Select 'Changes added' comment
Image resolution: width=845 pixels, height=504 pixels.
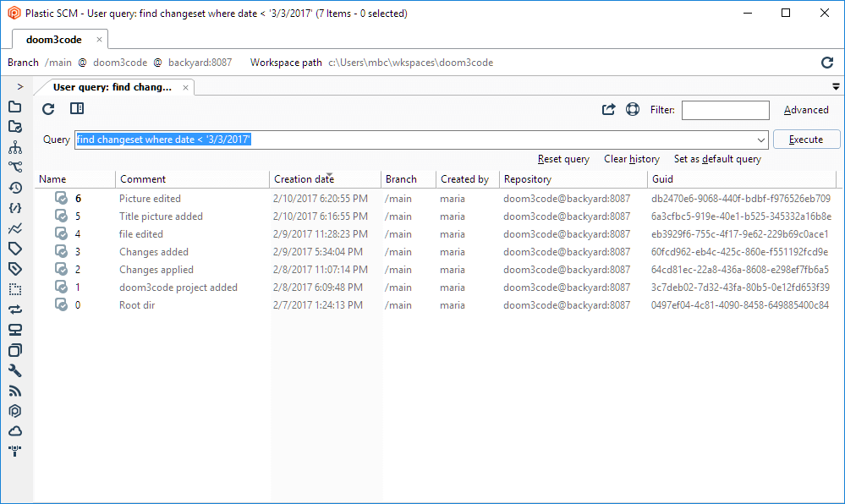click(154, 252)
